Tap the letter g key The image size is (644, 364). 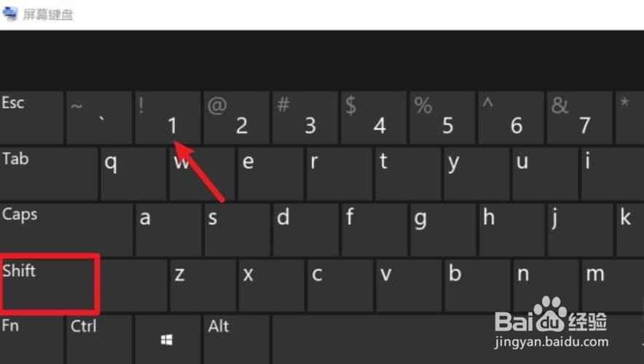click(x=443, y=229)
